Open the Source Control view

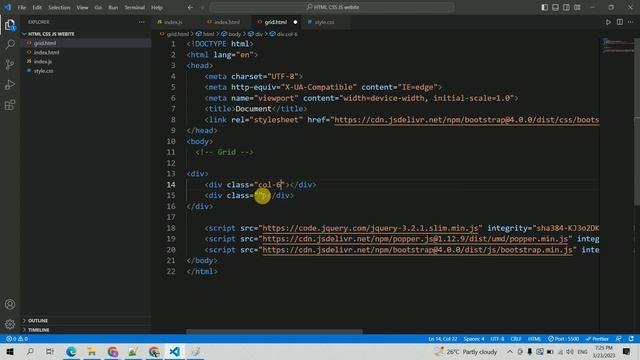[x=10, y=64]
